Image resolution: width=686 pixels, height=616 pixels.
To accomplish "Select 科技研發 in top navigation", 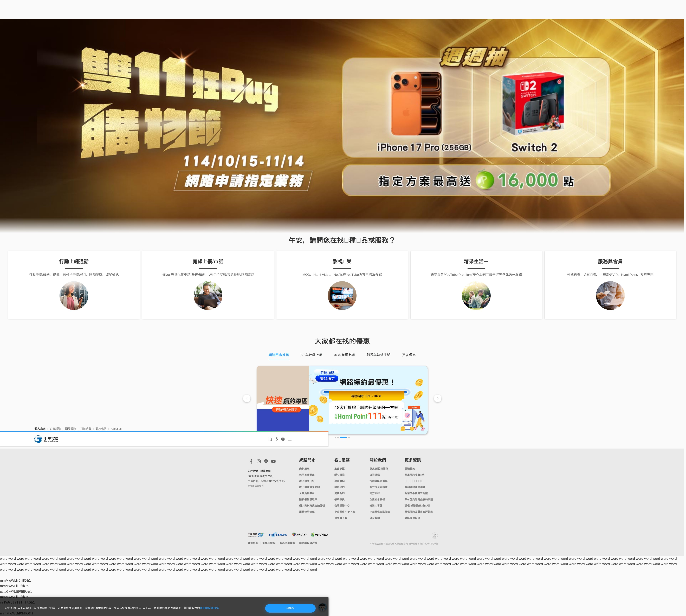I will 86,429.
